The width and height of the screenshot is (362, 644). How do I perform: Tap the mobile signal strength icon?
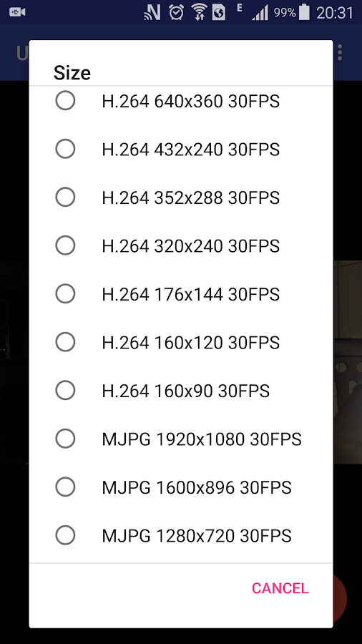click(260, 13)
